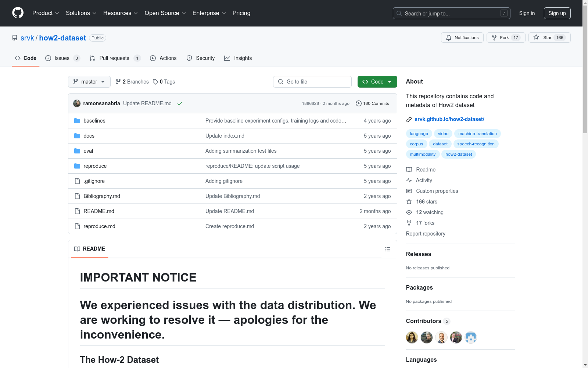The width and height of the screenshot is (588, 368).
Task: Open the 2 Branches link
Action: [132, 82]
